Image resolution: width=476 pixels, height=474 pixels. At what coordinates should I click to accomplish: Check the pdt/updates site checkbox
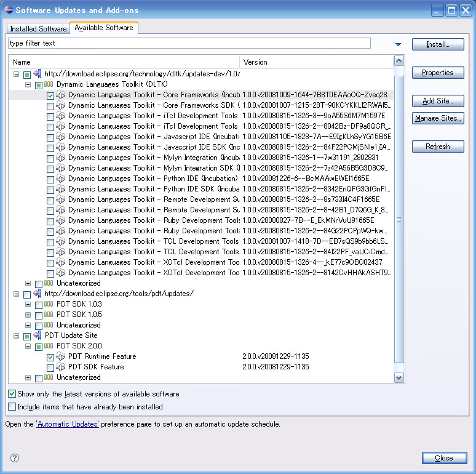point(27,294)
